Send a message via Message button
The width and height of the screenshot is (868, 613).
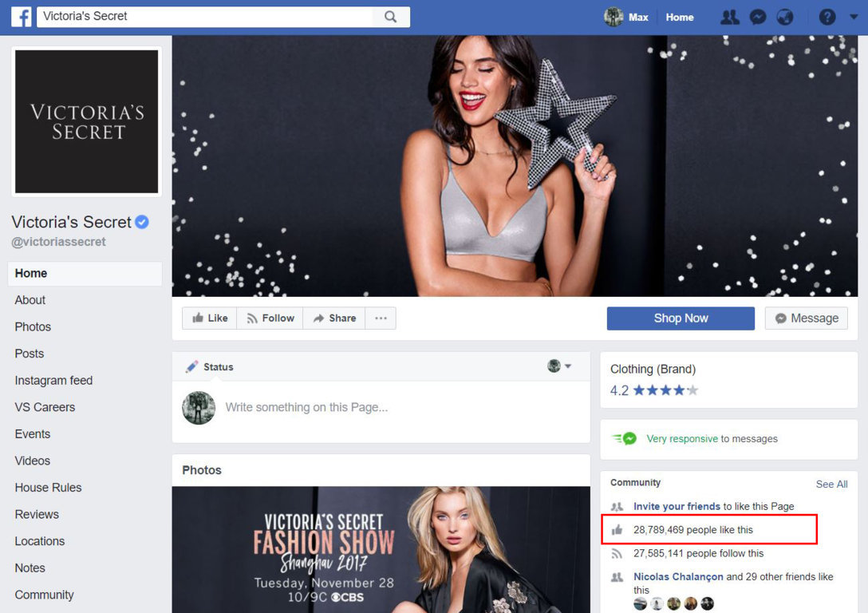coord(807,318)
